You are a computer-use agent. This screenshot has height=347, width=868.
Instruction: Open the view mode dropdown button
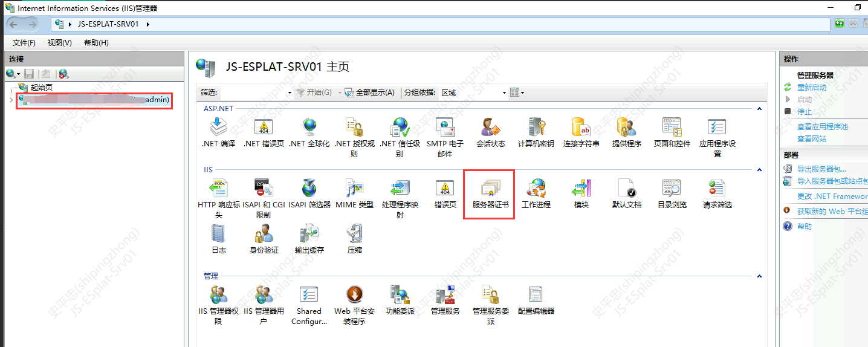coord(517,92)
